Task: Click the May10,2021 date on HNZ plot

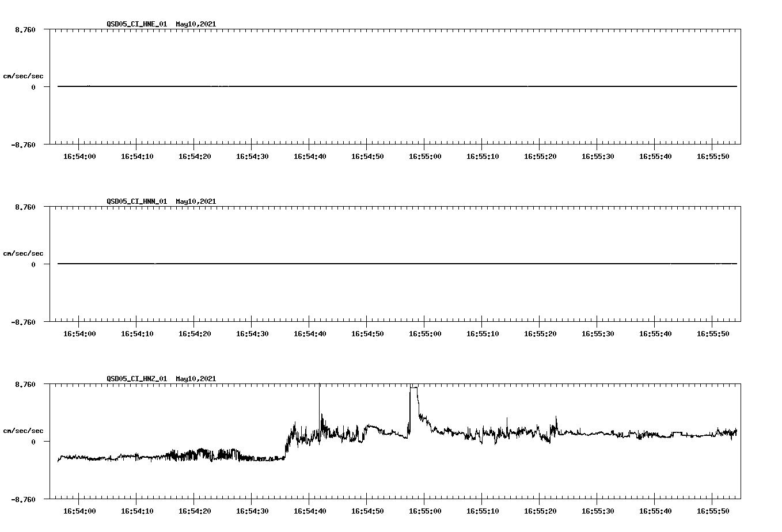Action: (x=195, y=379)
